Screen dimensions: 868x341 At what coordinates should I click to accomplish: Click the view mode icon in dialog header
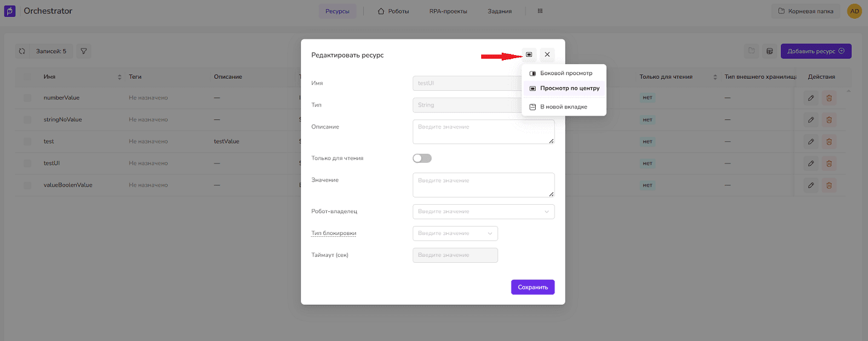529,55
